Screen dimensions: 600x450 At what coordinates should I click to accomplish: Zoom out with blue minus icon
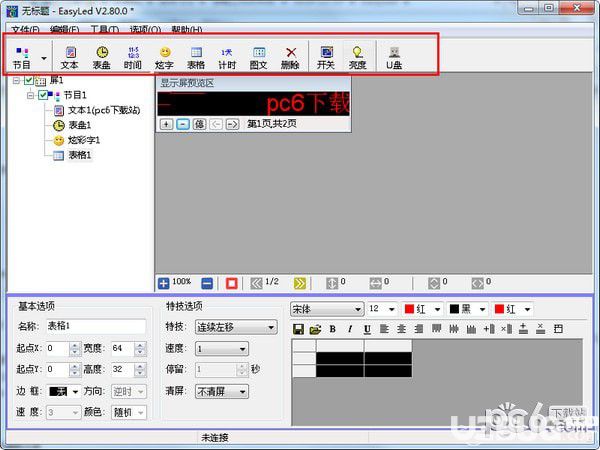[207, 284]
